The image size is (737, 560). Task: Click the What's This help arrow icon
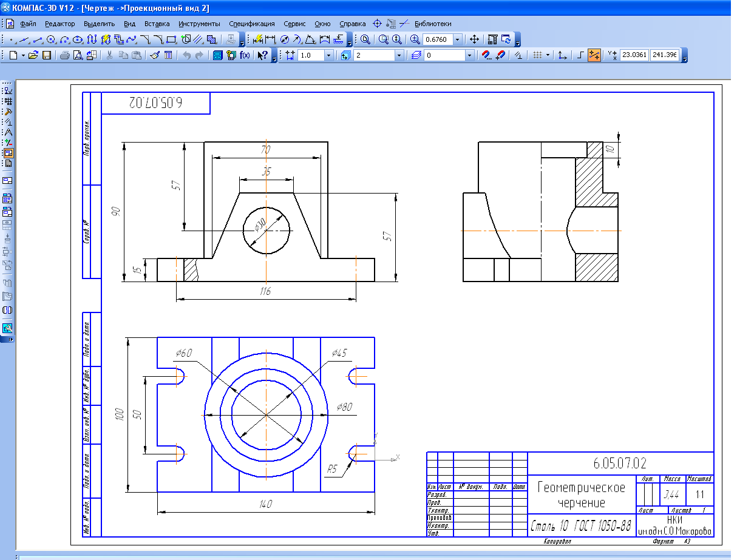coord(262,55)
